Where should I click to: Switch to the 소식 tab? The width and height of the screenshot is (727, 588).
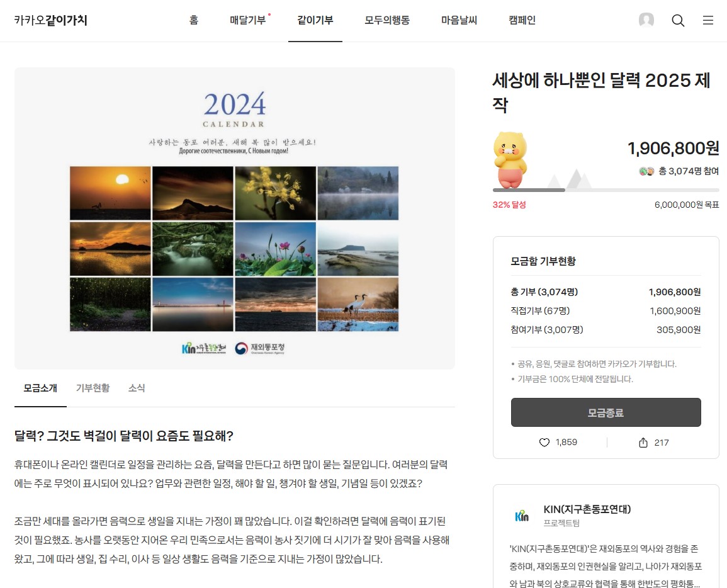pos(137,388)
